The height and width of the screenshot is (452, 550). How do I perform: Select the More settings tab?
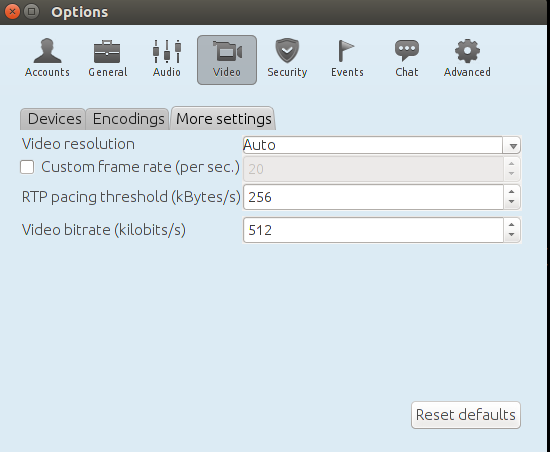coord(223,119)
